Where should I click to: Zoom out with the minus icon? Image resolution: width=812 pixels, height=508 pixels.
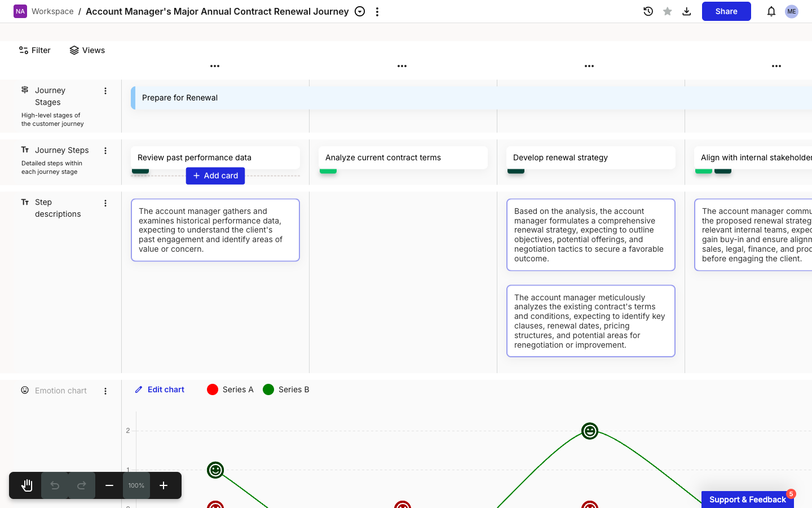point(109,485)
